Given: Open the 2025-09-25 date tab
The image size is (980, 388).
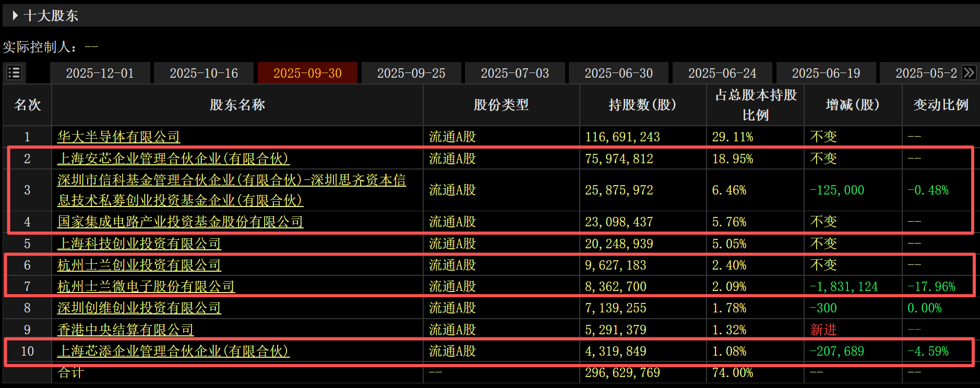Looking at the screenshot, I should pos(411,73).
